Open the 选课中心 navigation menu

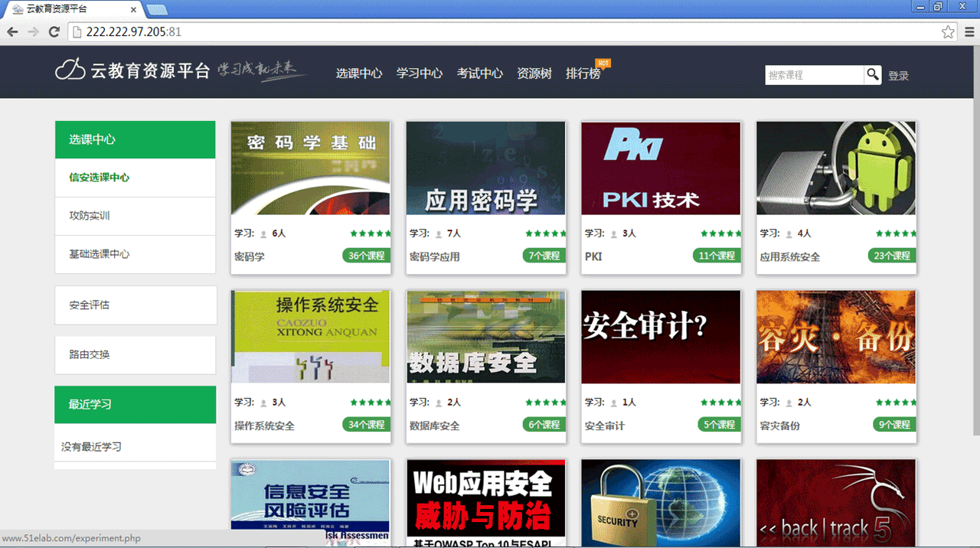359,73
